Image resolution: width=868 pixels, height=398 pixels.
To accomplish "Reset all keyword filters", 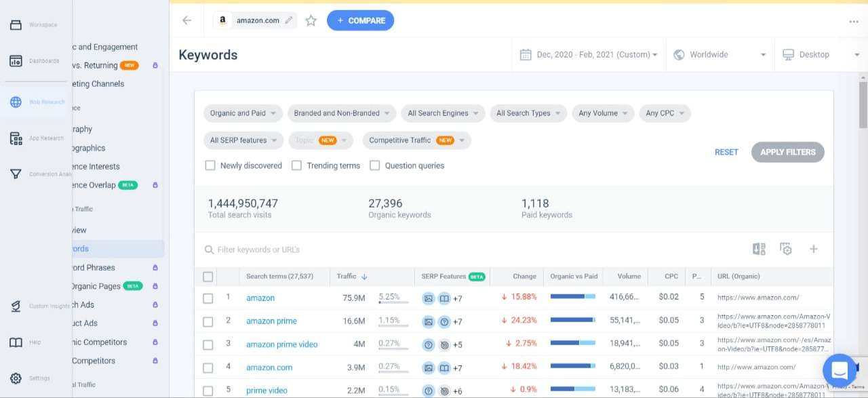I will pos(726,152).
